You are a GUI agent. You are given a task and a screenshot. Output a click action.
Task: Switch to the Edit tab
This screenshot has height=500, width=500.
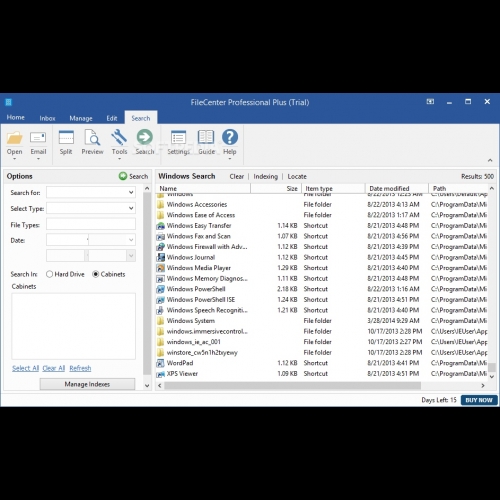pos(112,118)
